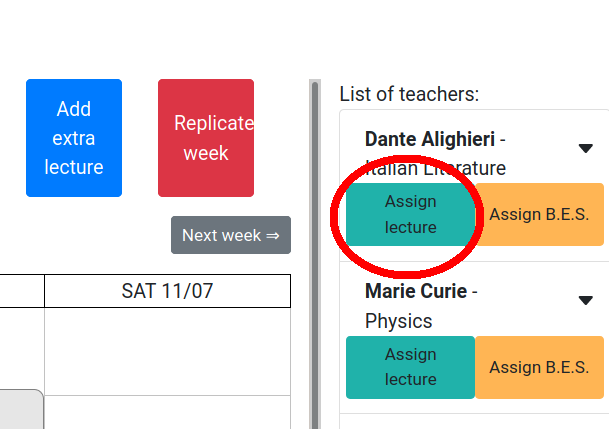Assign B.E.S. to Marie Curie

point(539,367)
